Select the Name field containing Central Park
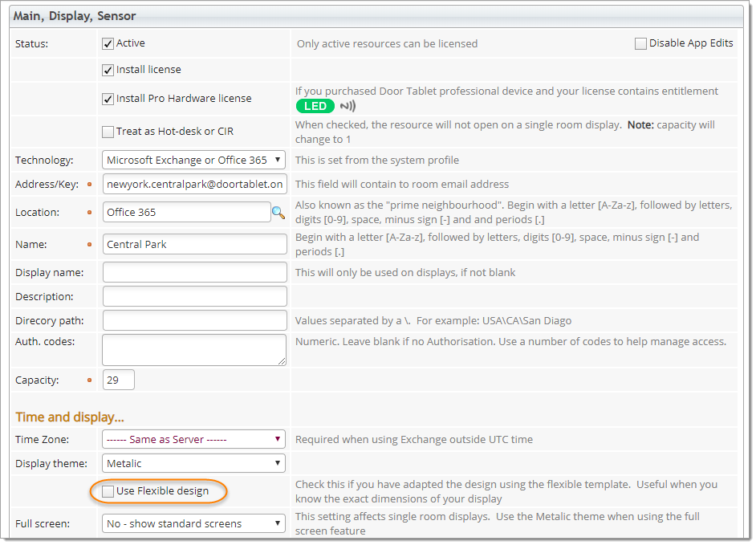 click(194, 244)
